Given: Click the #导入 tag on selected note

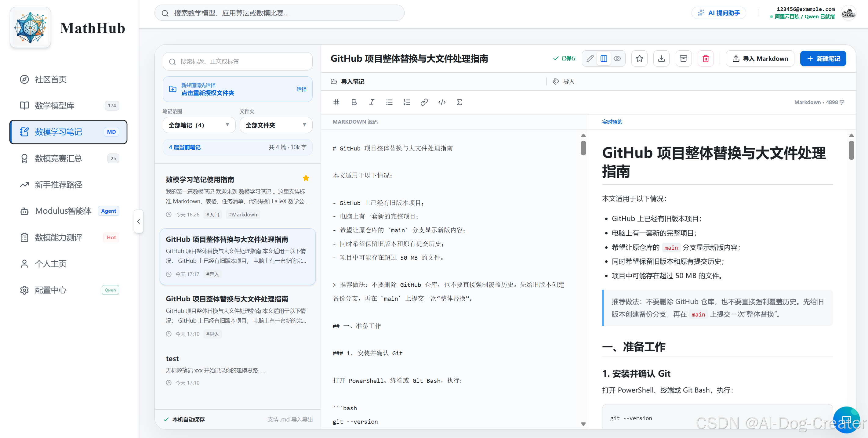Looking at the screenshot, I should click(212, 274).
